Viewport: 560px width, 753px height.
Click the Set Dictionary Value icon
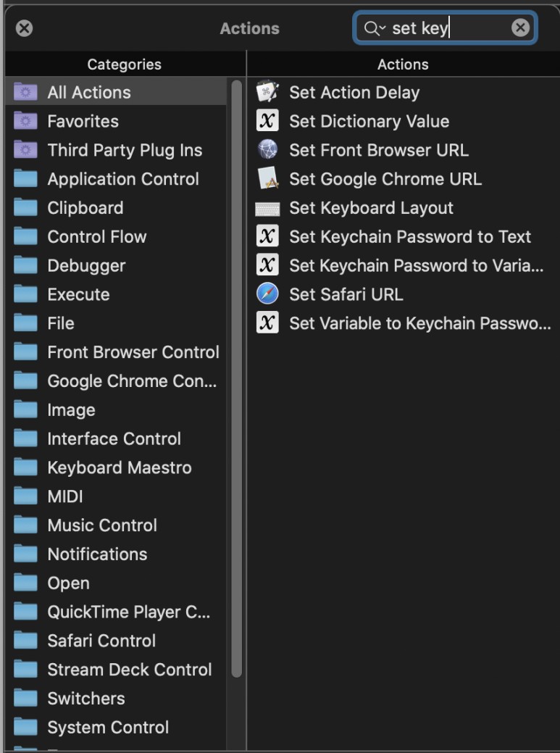coord(267,121)
